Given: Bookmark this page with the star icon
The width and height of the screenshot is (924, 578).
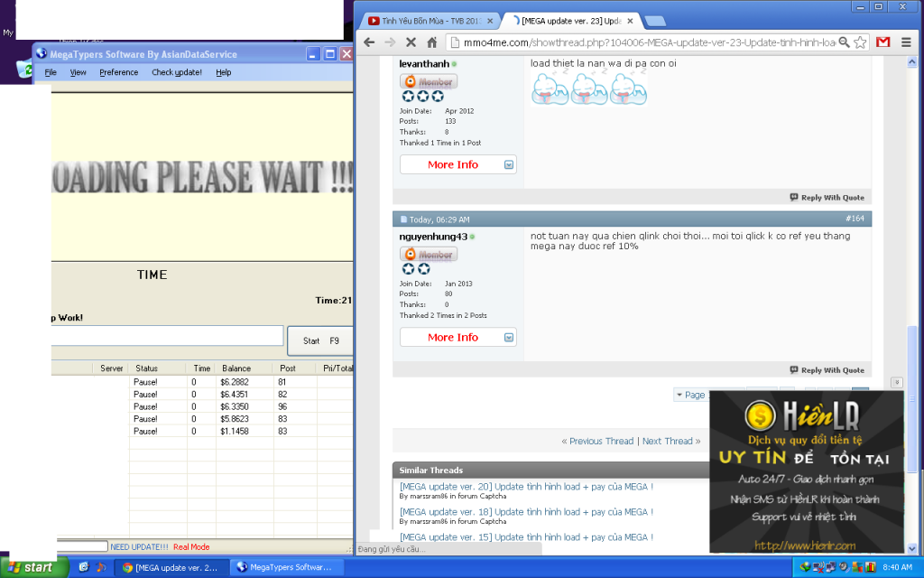Looking at the screenshot, I should coord(860,42).
